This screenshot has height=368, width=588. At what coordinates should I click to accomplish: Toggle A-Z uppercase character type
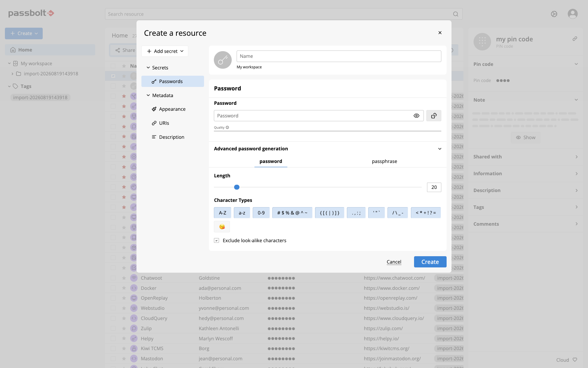click(223, 213)
